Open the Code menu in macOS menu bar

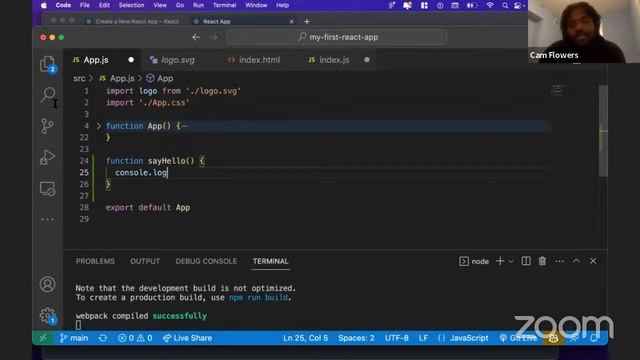(63, 5)
